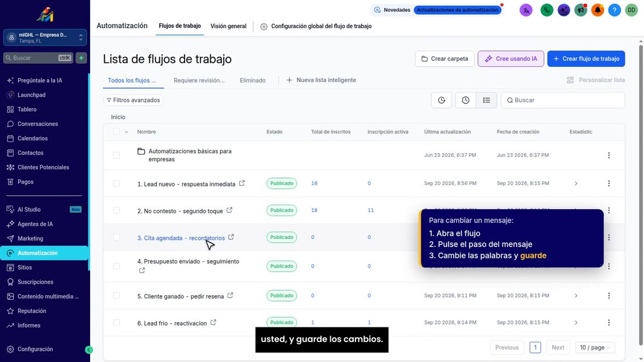644x362 pixels.
Task: Check the Automatizaciones básicas folder row checkbox
Action: 117,155
